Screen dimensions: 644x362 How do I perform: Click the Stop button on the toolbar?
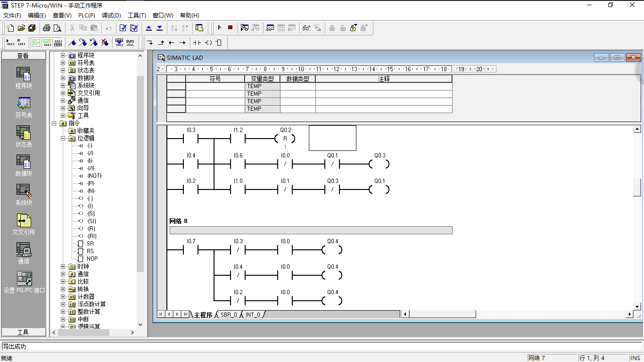pyautogui.click(x=230, y=27)
